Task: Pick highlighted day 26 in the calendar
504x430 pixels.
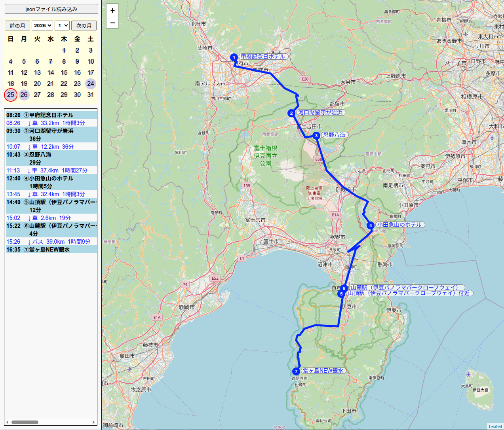Action: 24,95
